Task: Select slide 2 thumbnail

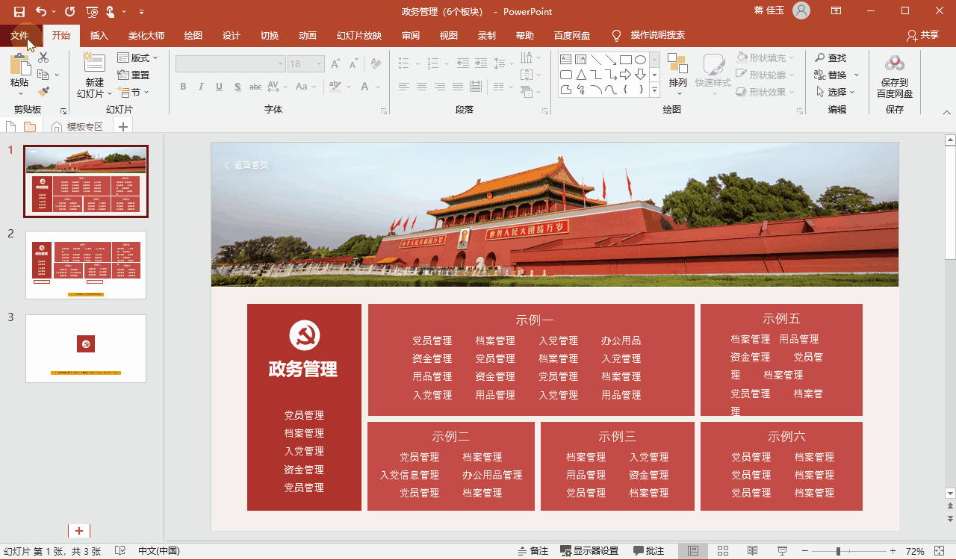Action: pyautogui.click(x=86, y=265)
